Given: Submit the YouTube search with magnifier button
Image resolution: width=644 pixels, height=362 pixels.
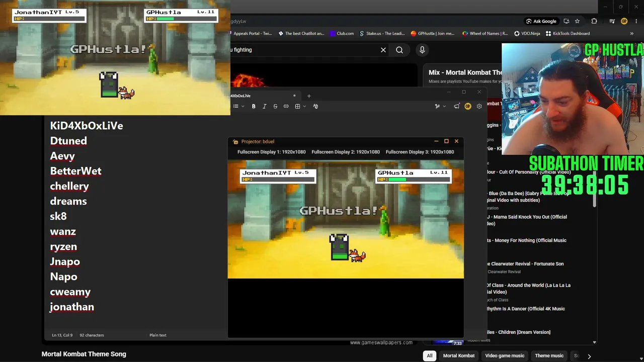Looking at the screenshot, I should (399, 50).
